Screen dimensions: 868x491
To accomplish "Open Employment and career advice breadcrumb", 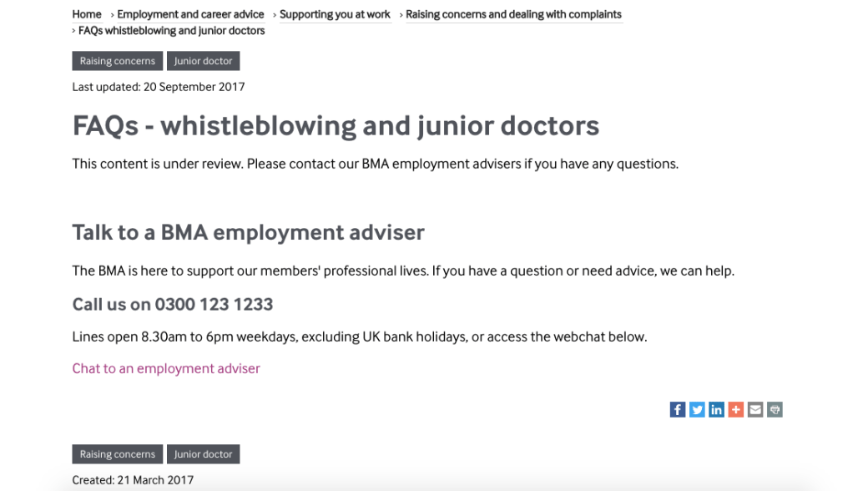I will (190, 14).
